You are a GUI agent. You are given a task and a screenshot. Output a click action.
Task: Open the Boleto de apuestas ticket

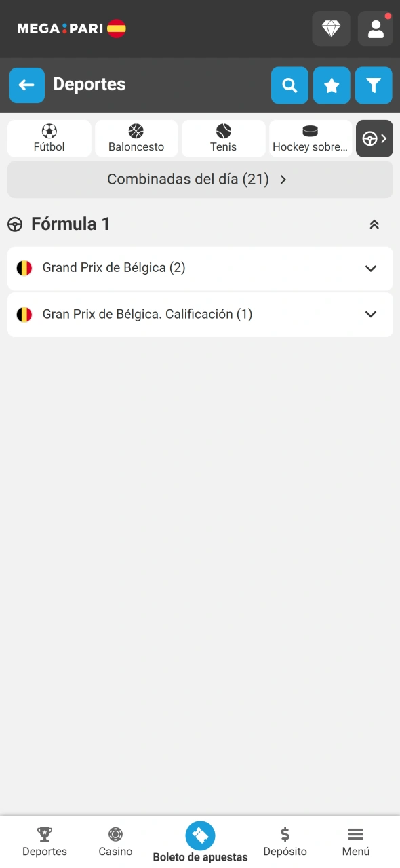point(200,842)
